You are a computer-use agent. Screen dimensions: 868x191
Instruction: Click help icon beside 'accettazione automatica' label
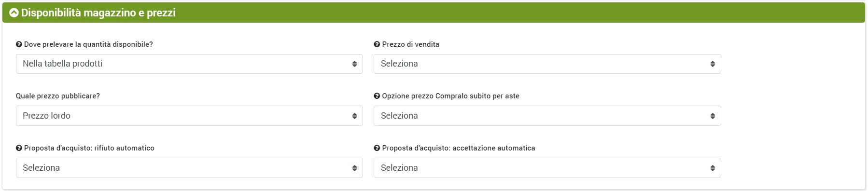[x=377, y=148]
